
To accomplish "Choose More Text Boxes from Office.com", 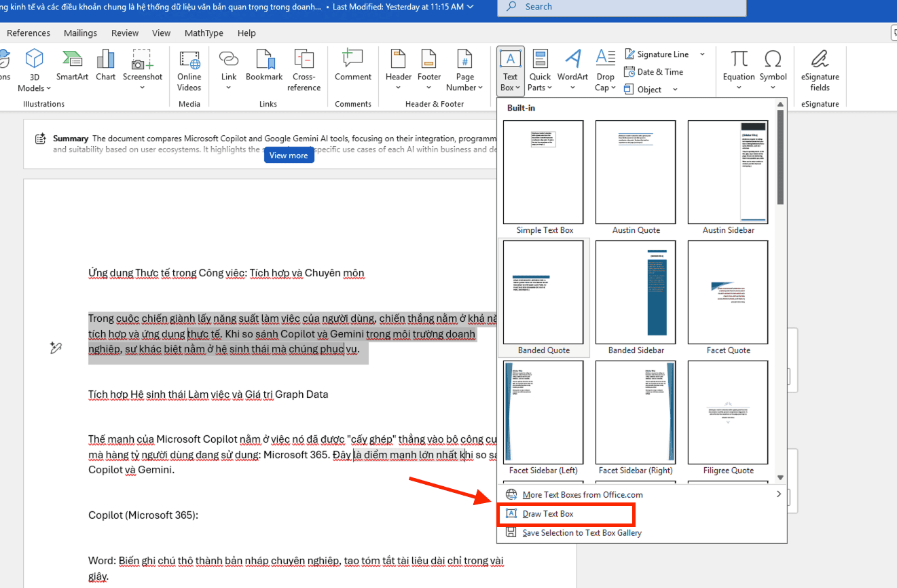I will (642, 494).
